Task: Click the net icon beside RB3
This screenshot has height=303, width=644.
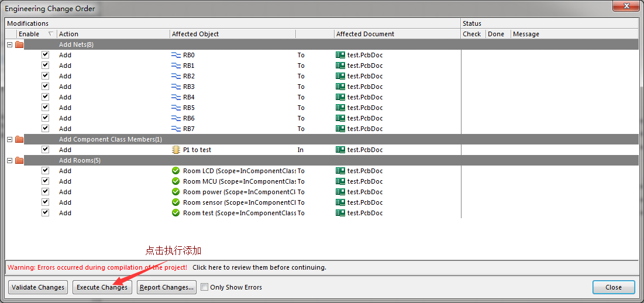Action: 176,87
